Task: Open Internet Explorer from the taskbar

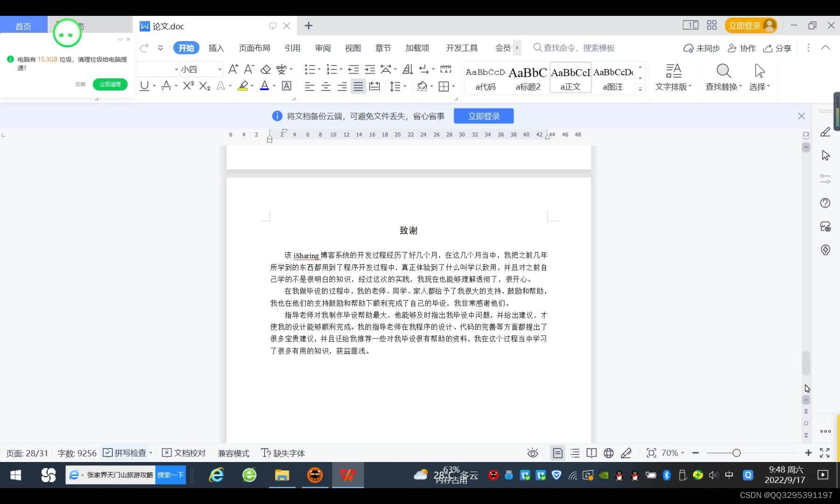Action: click(x=216, y=475)
